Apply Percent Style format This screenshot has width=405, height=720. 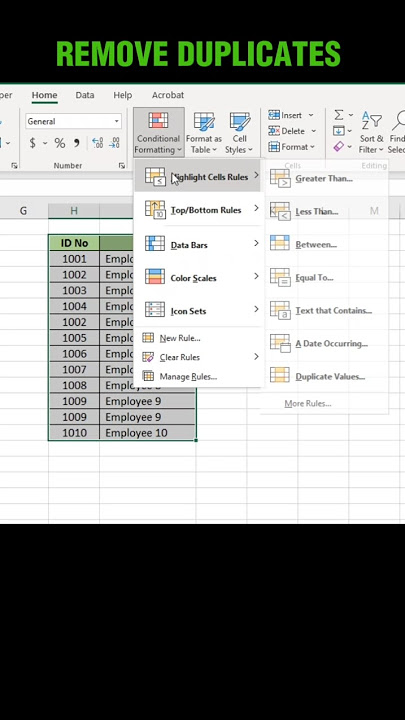tap(60, 143)
